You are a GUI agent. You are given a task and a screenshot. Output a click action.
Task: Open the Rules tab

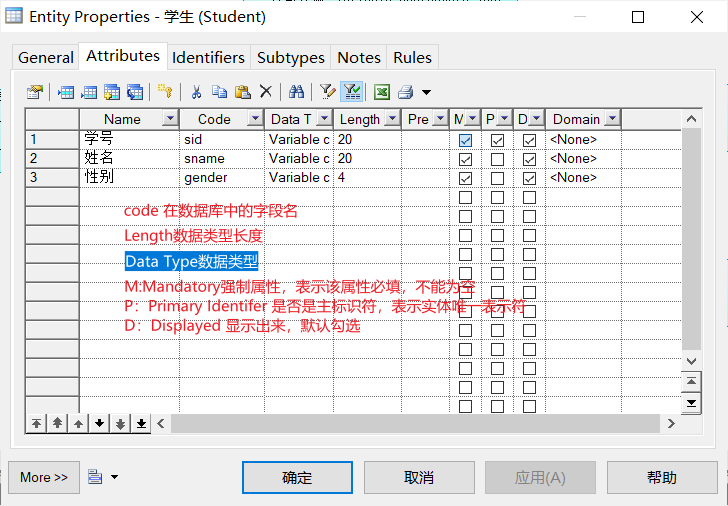412,58
